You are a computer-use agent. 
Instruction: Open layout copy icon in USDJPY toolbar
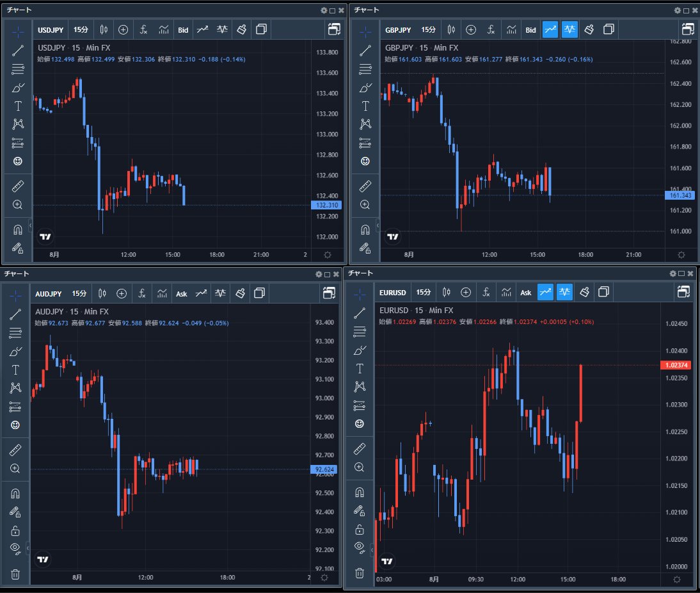coord(261,29)
